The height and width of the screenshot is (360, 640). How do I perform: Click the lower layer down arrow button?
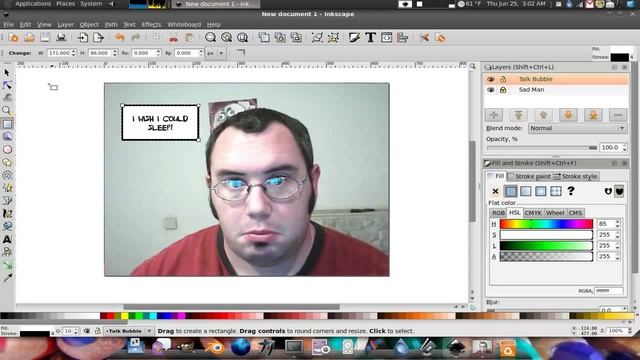click(568, 115)
